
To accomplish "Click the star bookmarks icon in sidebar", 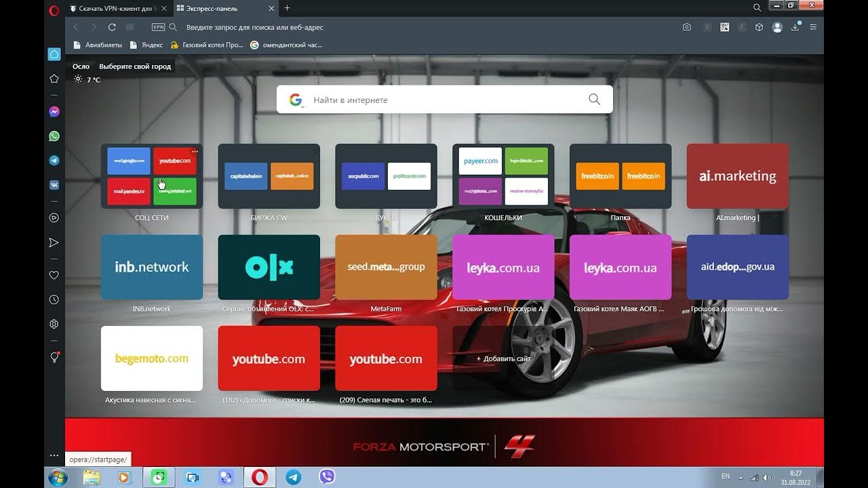I will [x=54, y=79].
